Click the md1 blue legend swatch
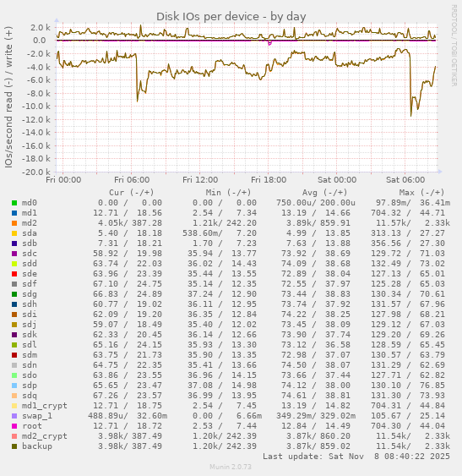The width and height of the screenshot is (462, 476). [x=14, y=213]
